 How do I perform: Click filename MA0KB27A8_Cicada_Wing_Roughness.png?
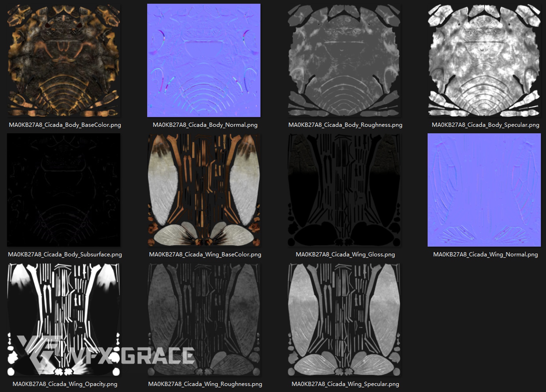tap(205, 384)
